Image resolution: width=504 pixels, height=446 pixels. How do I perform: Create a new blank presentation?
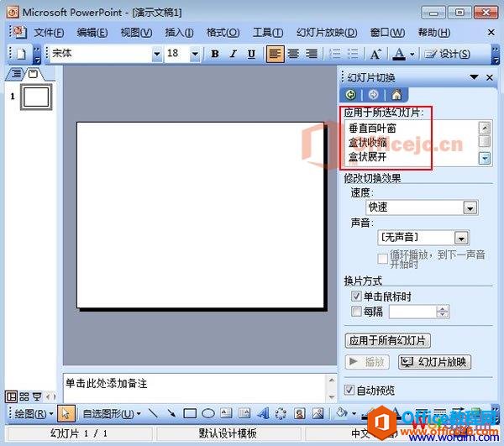pyautogui.click(x=21, y=54)
